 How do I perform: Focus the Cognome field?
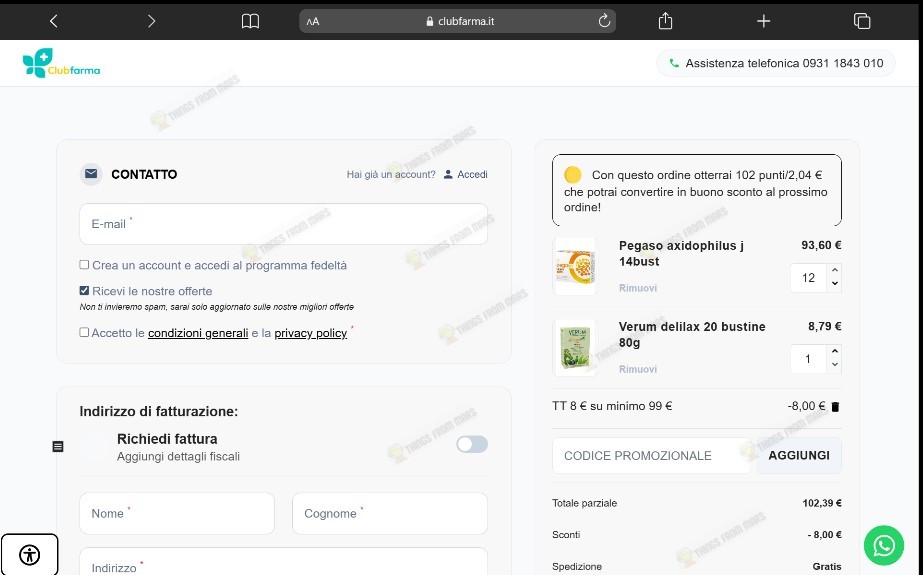tap(390, 514)
